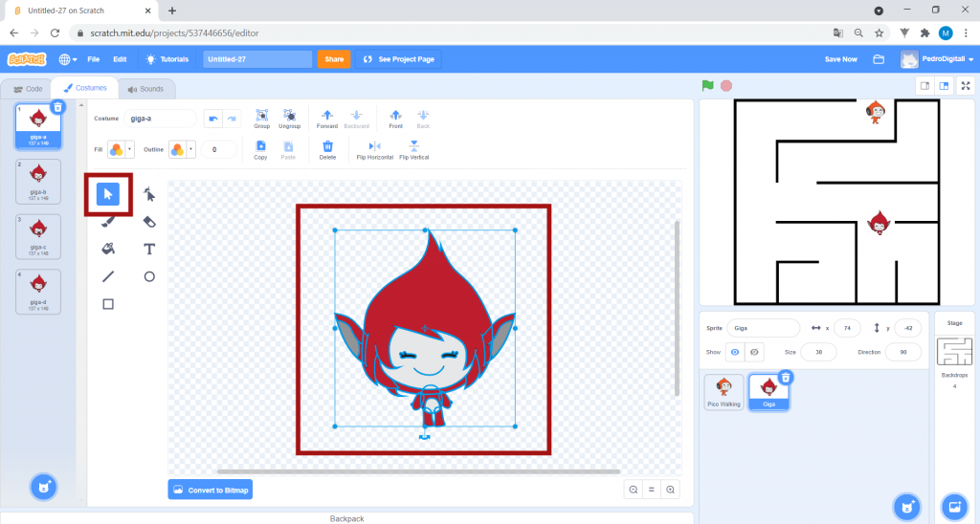Undo the last costume edit
Viewport: 980px width, 524px height.
213,119
